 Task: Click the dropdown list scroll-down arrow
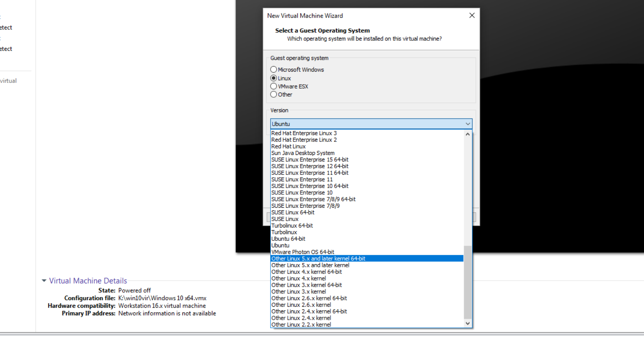[x=467, y=323]
